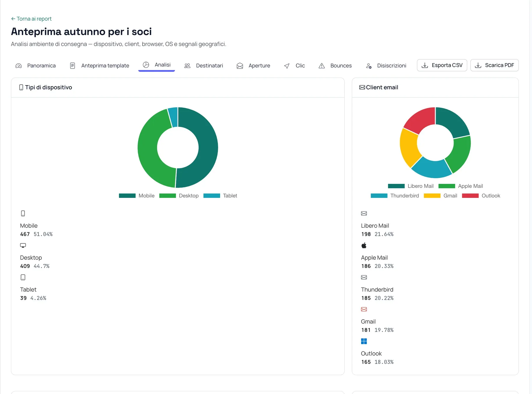Viewport: 532px width, 394px height.
Task: Click the Apple logo icon above Apple Mail
Action: point(364,245)
